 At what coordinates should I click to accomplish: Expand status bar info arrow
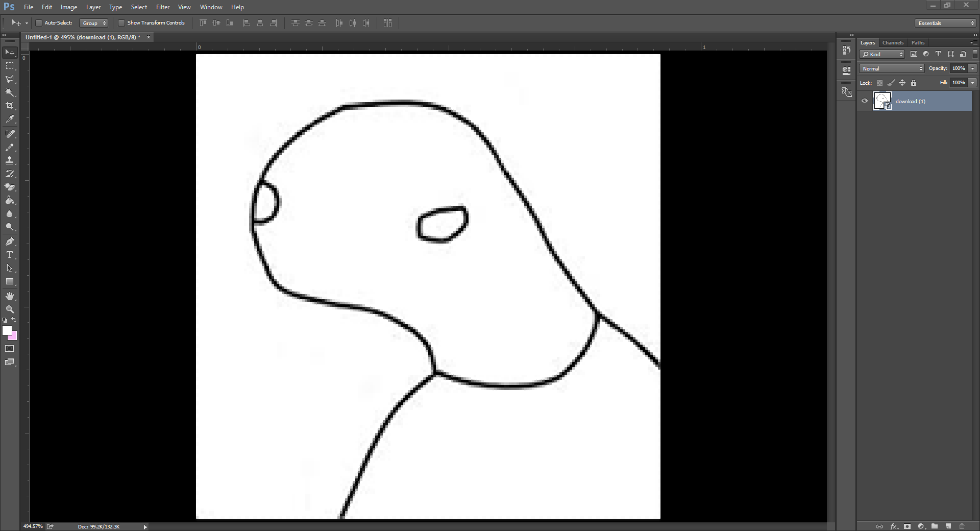tap(145, 527)
